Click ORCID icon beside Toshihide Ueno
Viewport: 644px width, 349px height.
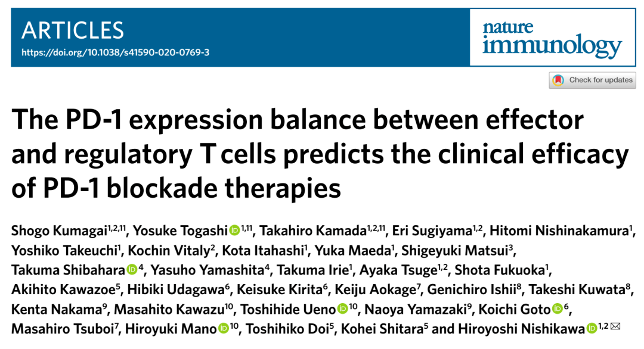point(342,309)
